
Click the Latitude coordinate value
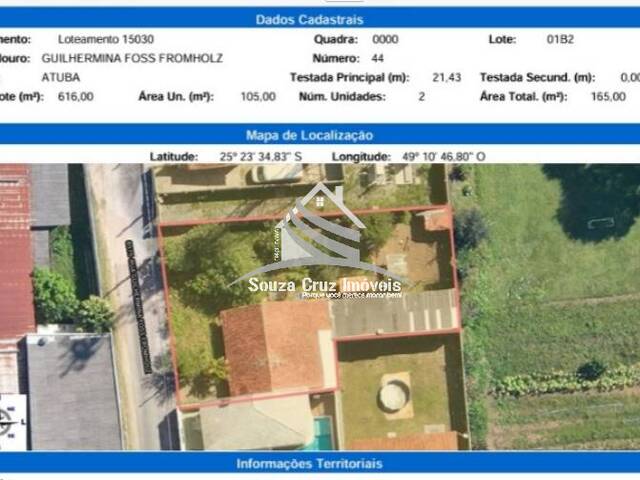(260, 156)
